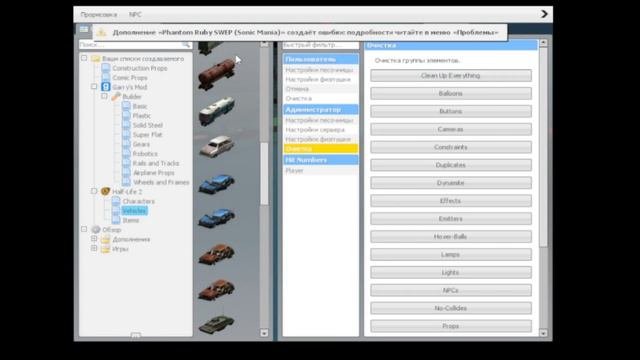Viewport: 640px width, 360px height.
Task: Open the NPC menu
Action: tap(135, 14)
